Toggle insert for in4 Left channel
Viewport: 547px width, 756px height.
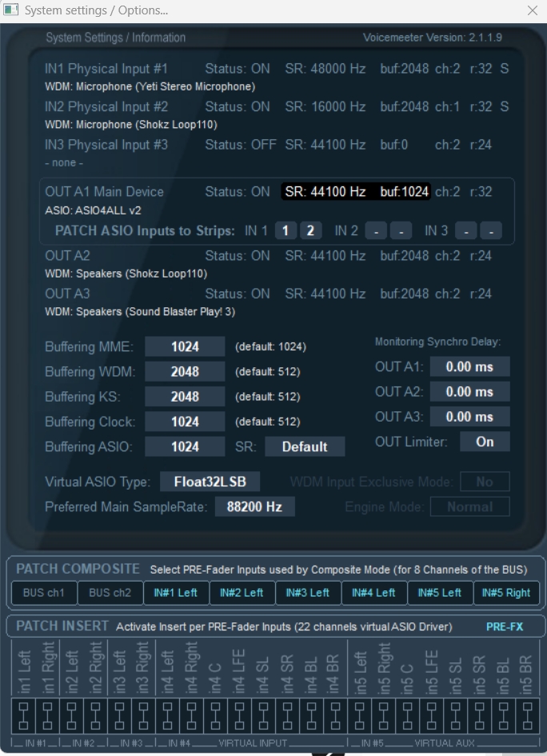coord(167,715)
